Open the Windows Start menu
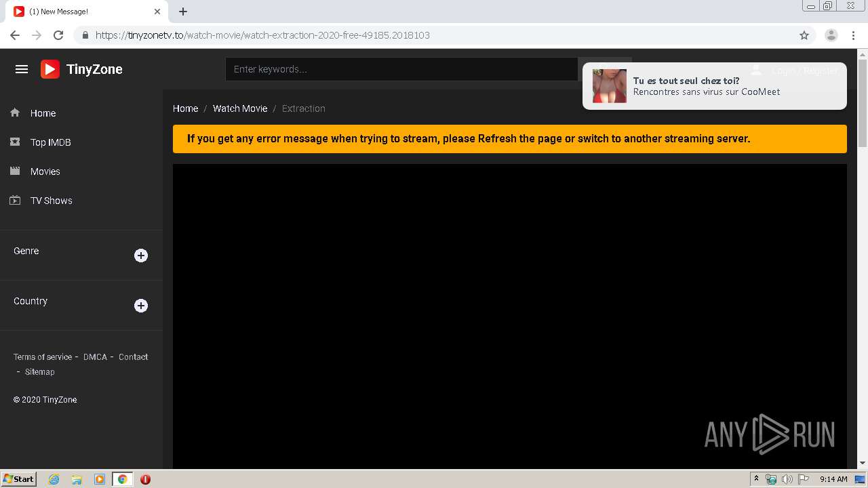Viewport: 868px width, 488px height. [19, 479]
